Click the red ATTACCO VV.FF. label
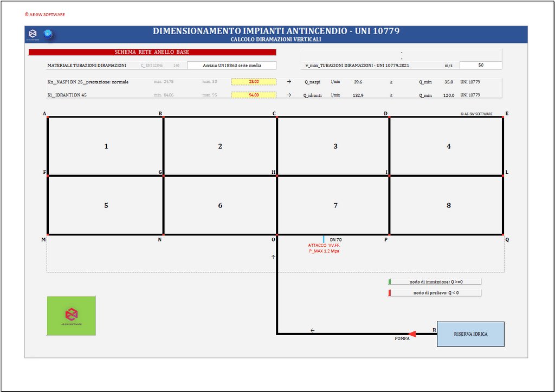This screenshot has height=392, width=555. pos(324,245)
